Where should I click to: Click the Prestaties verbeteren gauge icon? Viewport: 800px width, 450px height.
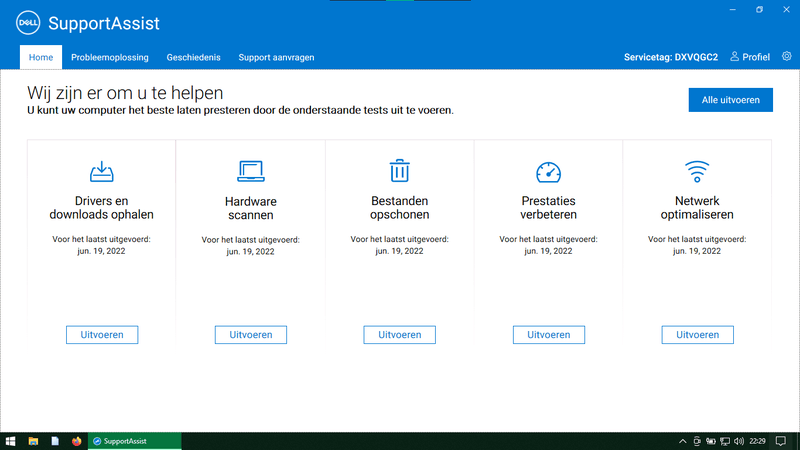tap(548, 172)
